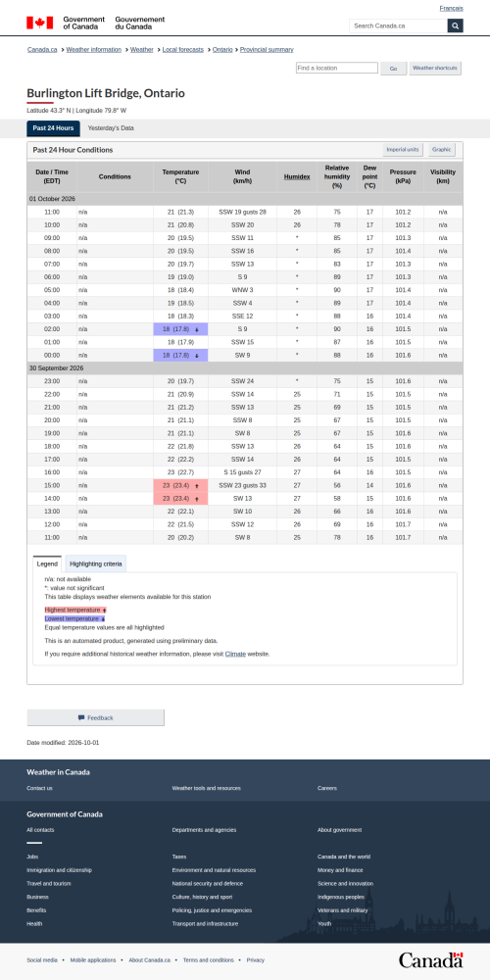The height and width of the screenshot is (980, 490).
Task: Open About Canada.ca footer link
Action: [149, 960]
